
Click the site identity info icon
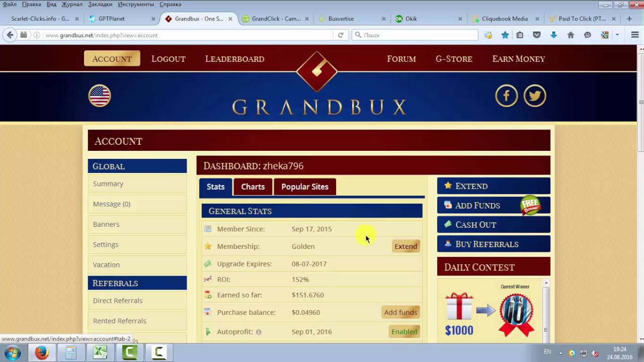click(x=37, y=35)
